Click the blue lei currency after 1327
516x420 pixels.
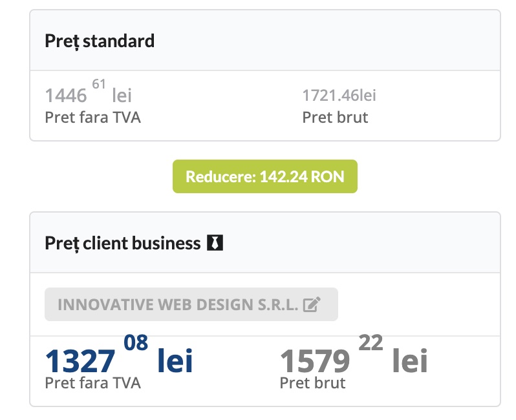coord(175,361)
